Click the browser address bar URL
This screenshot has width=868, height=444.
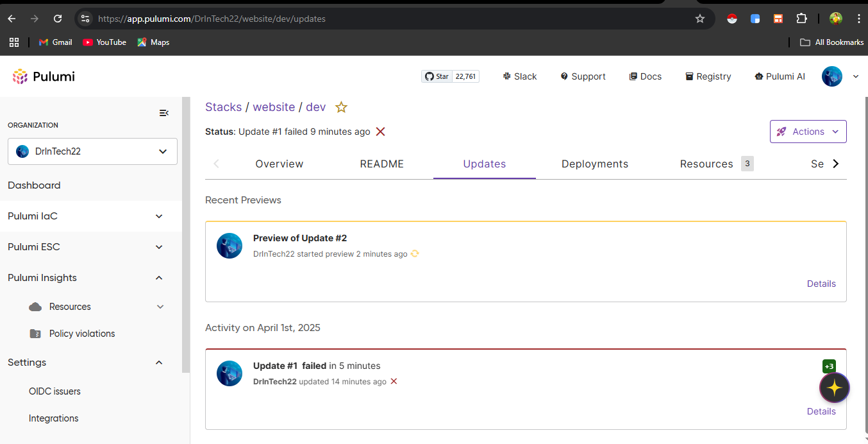click(212, 19)
